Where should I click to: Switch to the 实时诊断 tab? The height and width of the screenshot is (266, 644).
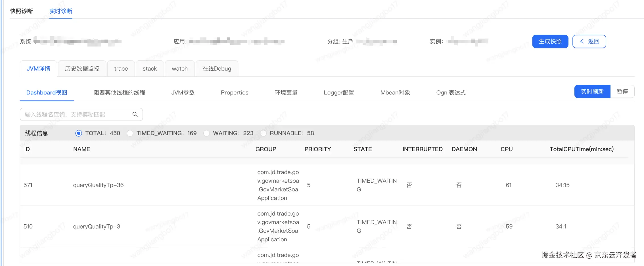(61, 11)
